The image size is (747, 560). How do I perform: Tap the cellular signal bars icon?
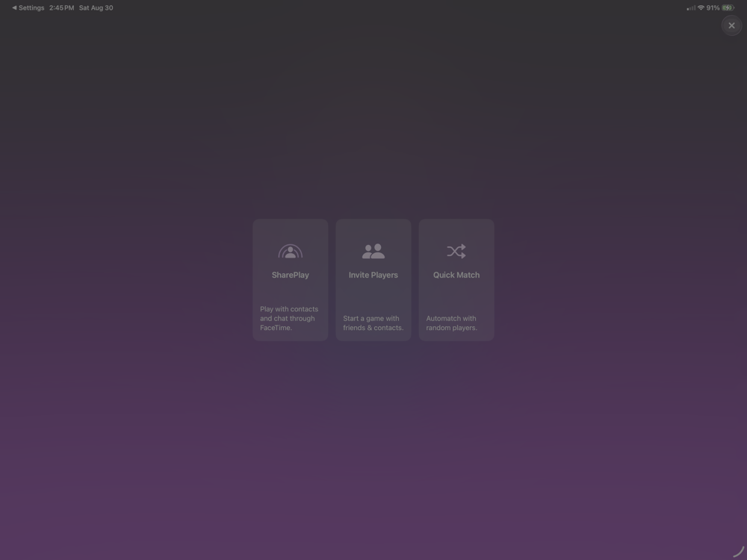point(691,7)
